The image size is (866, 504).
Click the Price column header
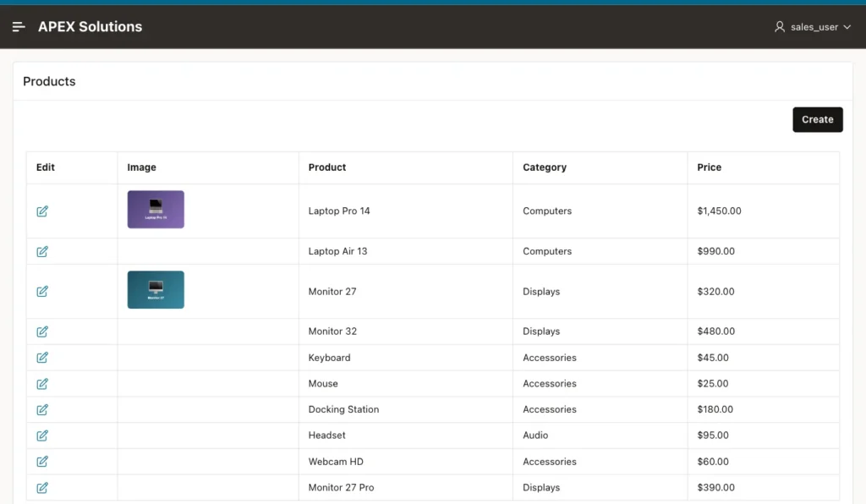pyautogui.click(x=710, y=167)
